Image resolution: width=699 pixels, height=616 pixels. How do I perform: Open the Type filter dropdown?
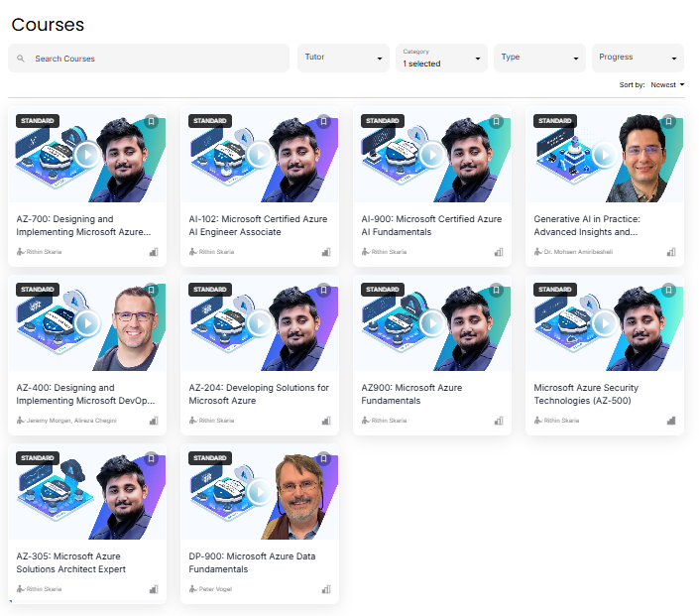coord(539,58)
